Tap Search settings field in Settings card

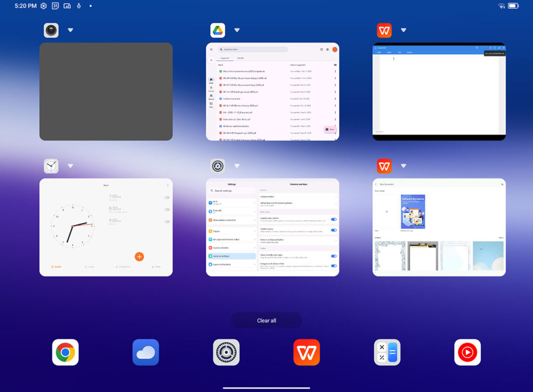coord(232,191)
